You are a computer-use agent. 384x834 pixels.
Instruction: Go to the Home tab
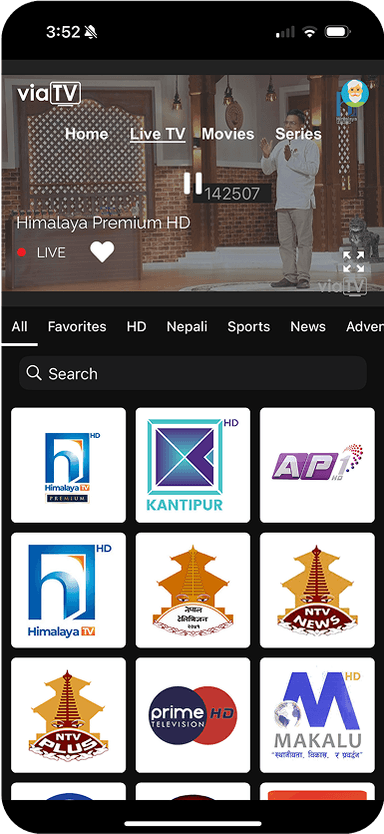click(86, 134)
